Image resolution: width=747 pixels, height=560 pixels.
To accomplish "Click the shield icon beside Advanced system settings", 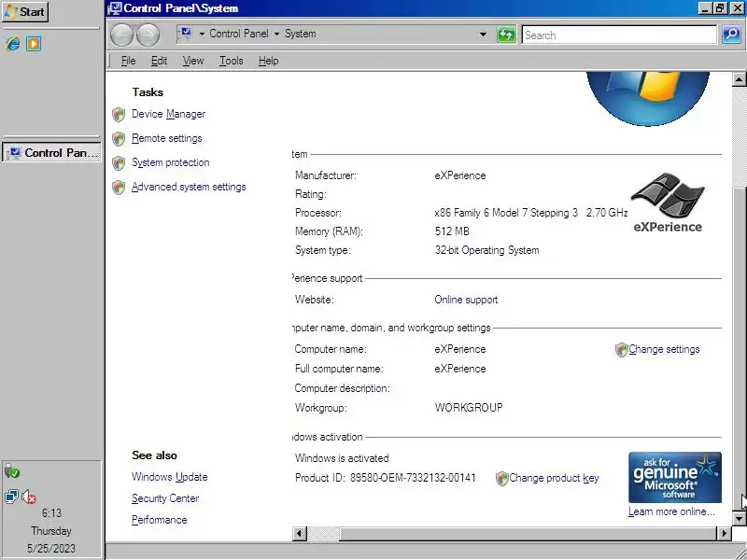I will 119,188.
